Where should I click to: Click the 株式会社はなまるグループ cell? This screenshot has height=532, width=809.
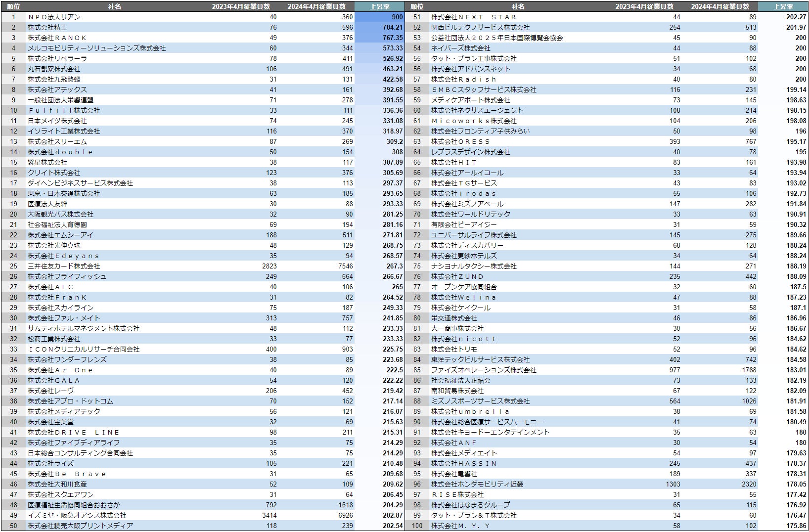tap(471, 505)
